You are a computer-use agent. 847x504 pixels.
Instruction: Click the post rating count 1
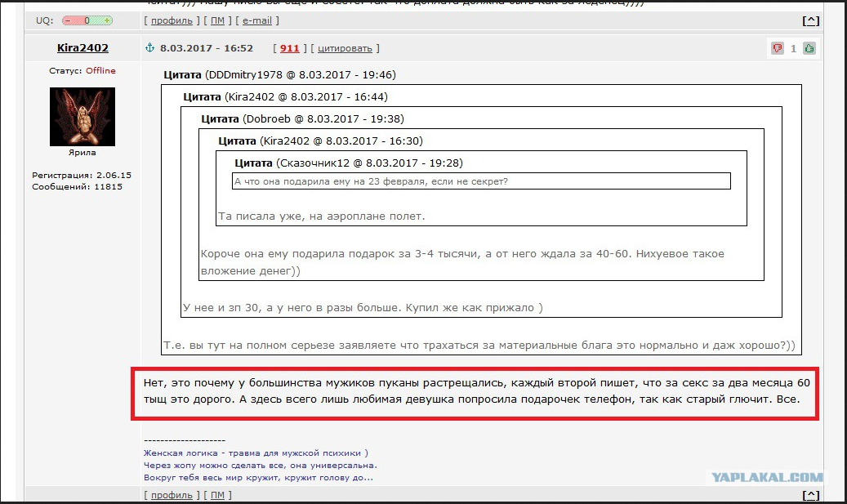point(793,49)
